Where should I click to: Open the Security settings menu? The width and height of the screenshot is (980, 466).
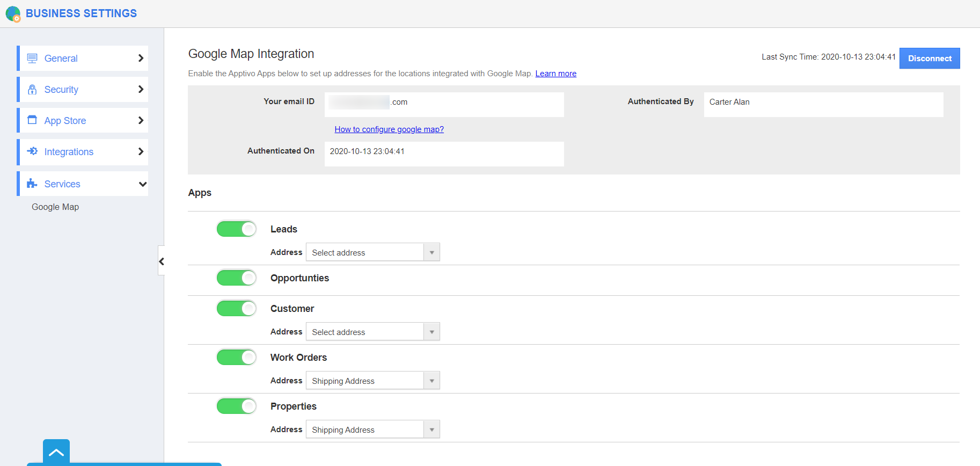tap(83, 89)
